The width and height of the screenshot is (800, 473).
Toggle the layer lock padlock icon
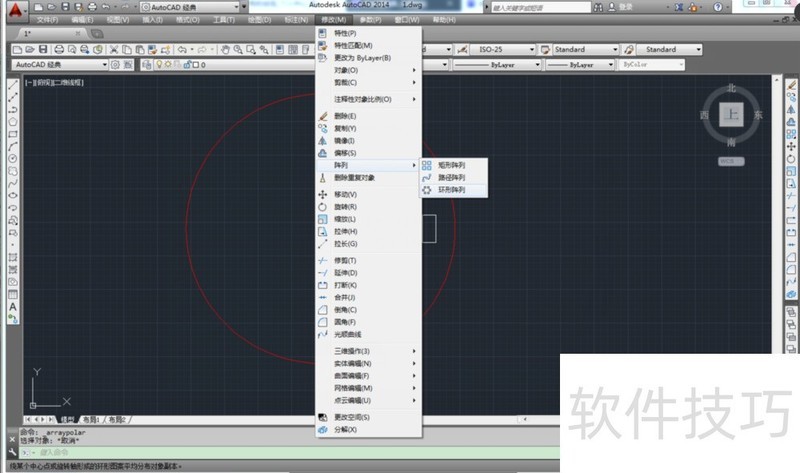pyautogui.click(x=187, y=65)
